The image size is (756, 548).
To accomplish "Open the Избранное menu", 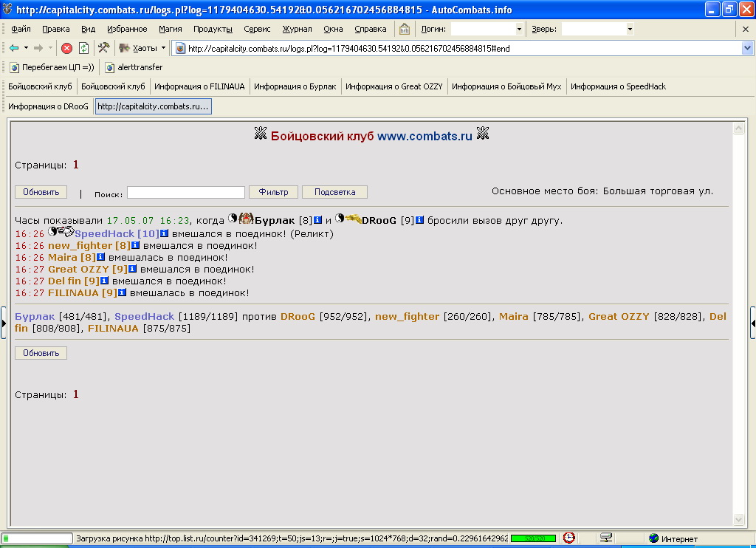I will 127,29.
